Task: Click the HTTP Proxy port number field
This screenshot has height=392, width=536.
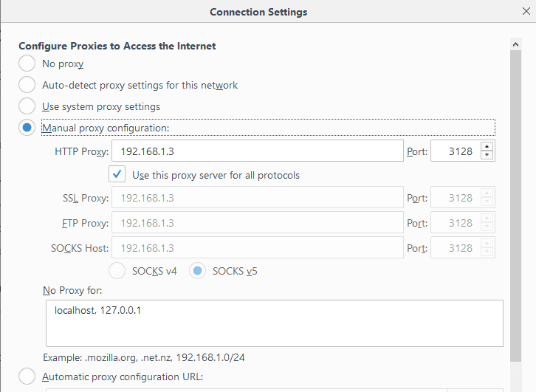Action: pyautogui.click(x=456, y=151)
